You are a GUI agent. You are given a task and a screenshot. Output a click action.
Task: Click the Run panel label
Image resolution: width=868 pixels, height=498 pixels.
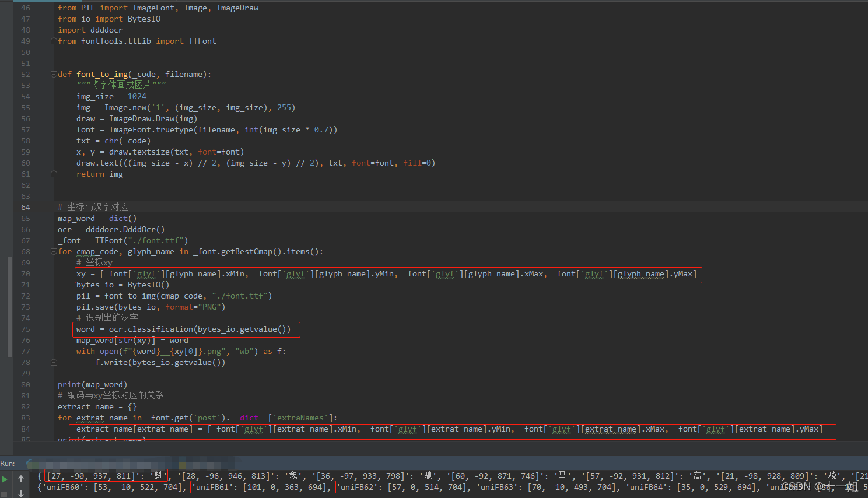tap(8, 464)
